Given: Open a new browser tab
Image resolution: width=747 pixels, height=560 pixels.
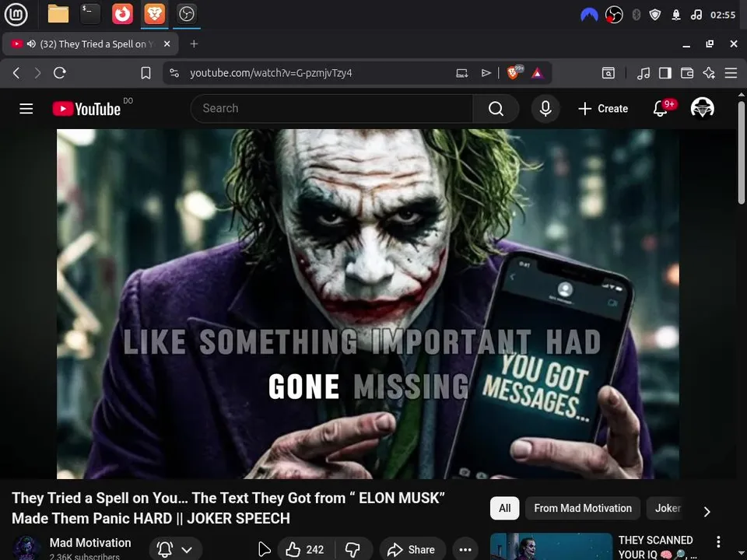Looking at the screenshot, I should (194, 44).
